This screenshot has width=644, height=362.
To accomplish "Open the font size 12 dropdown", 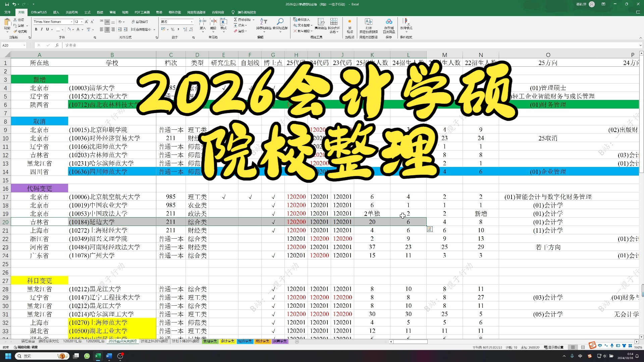I will click(x=82, y=22).
